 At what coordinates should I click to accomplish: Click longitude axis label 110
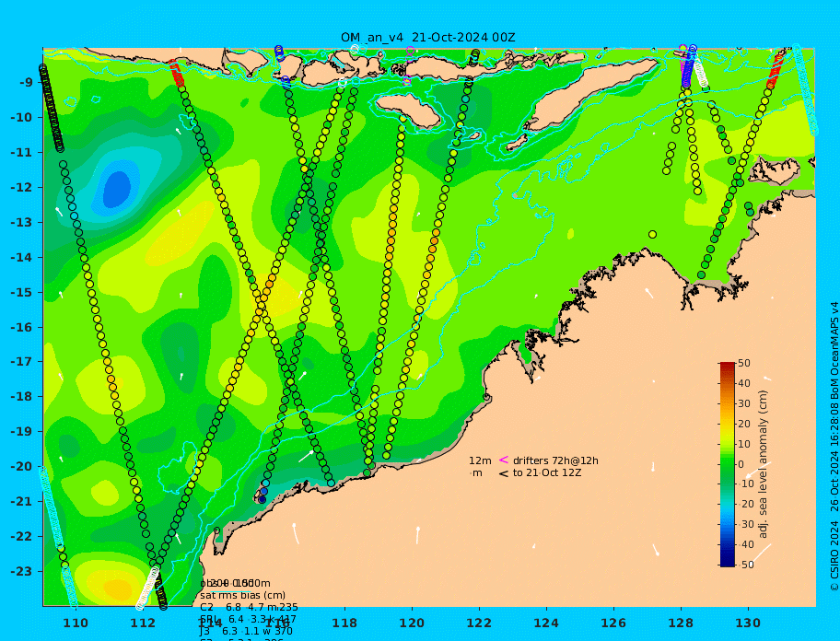click(76, 623)
